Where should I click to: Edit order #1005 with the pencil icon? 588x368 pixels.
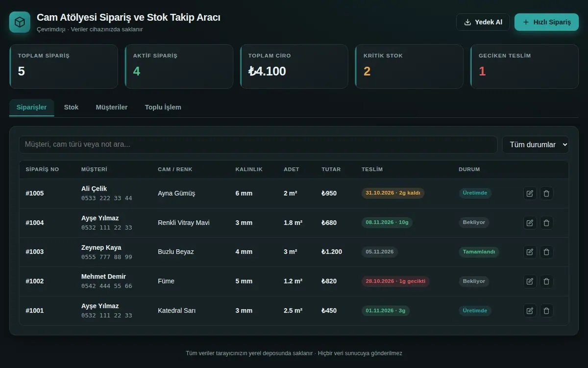tap(530, 193)
